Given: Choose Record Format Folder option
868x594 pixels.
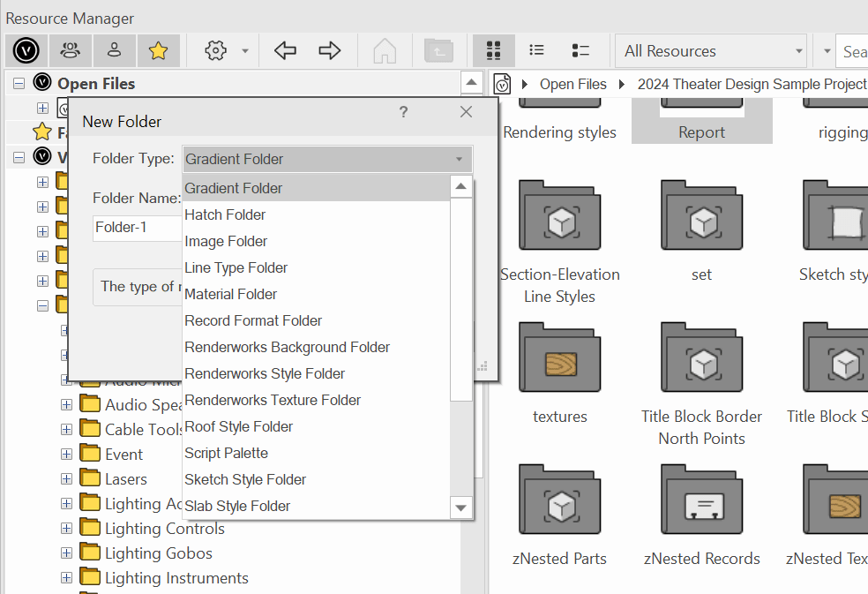Looking at the screenshot, I should (316, 320).
